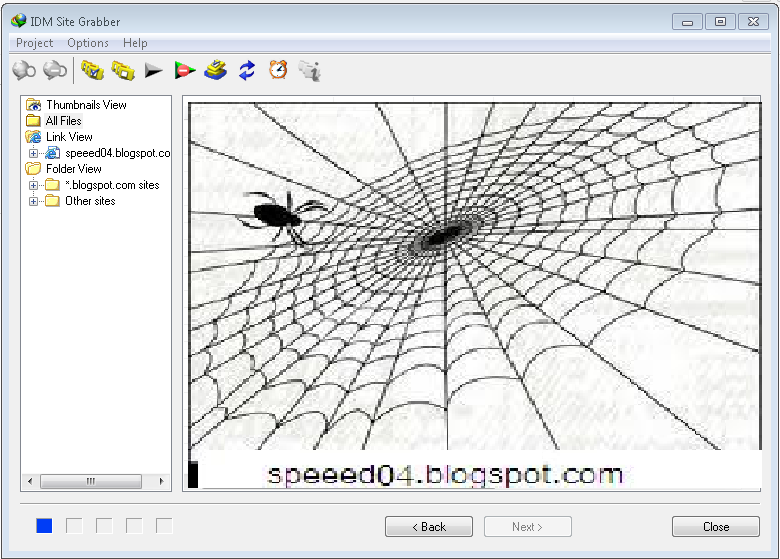Click the IDM Site Grabber title icon
This screenshot has height=559, width=780.
click(18, 21)
